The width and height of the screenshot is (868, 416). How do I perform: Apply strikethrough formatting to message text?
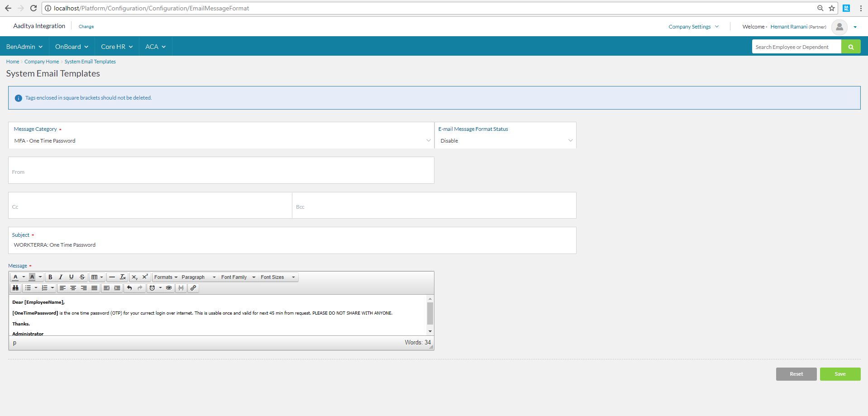click(82, 277)
